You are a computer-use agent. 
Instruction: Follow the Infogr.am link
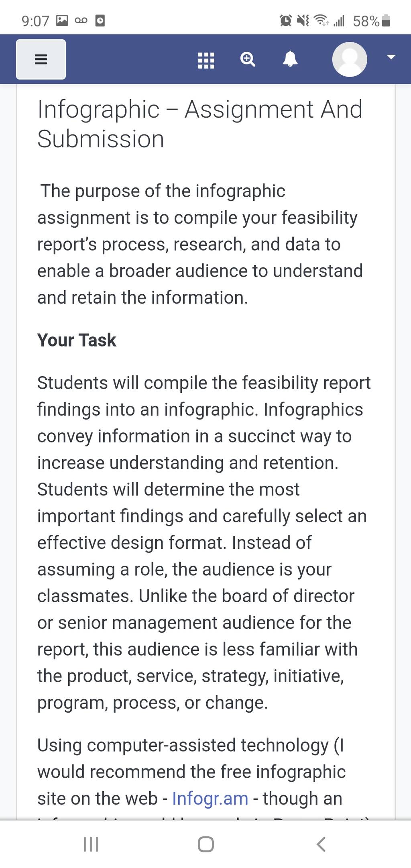point(210,799)
